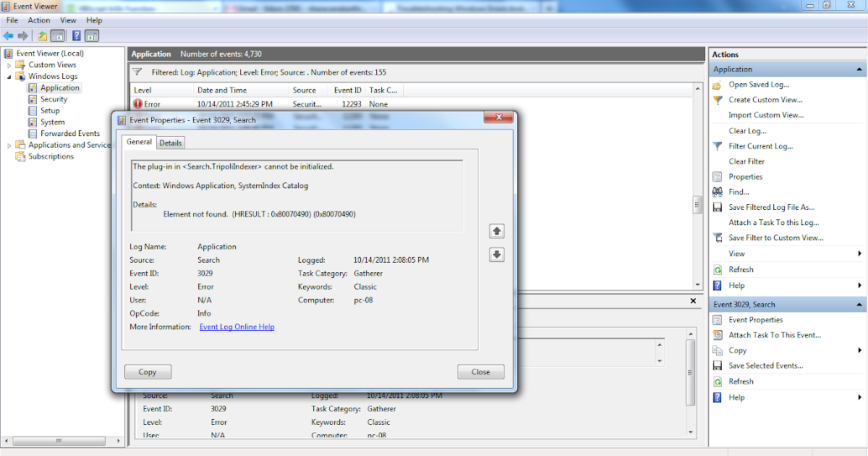
Task: Click the next event down arrow
Action: tap(496, 254)
